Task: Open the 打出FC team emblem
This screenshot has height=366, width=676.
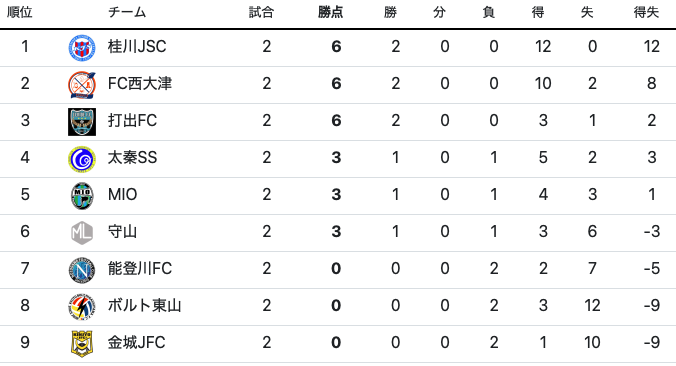Action: [x=82, y=122]
